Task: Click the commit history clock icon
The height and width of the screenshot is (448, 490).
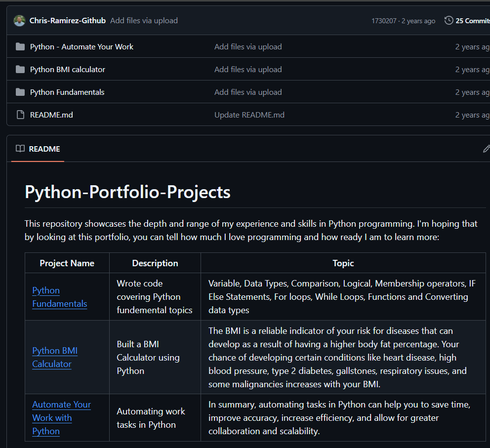Action: click(x=449, y=21)
